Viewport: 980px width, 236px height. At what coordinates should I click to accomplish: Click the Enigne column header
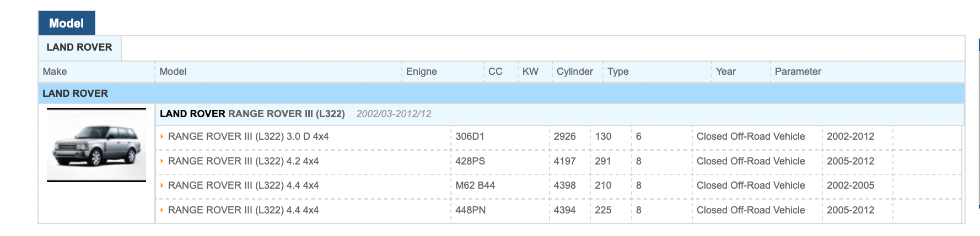(x=421, y=72)
